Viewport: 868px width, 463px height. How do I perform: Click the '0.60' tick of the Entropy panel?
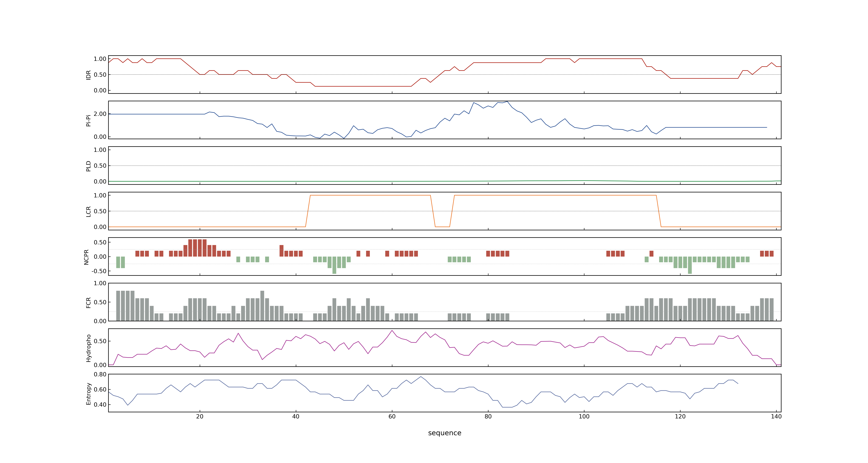pyautogui.click(x=100, y=390)
